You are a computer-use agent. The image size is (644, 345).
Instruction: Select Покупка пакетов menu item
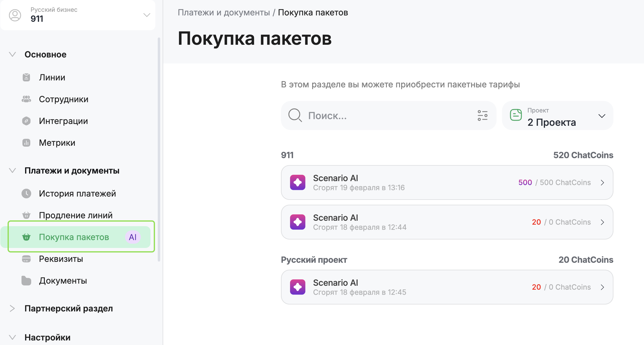(x=74, y=237)
